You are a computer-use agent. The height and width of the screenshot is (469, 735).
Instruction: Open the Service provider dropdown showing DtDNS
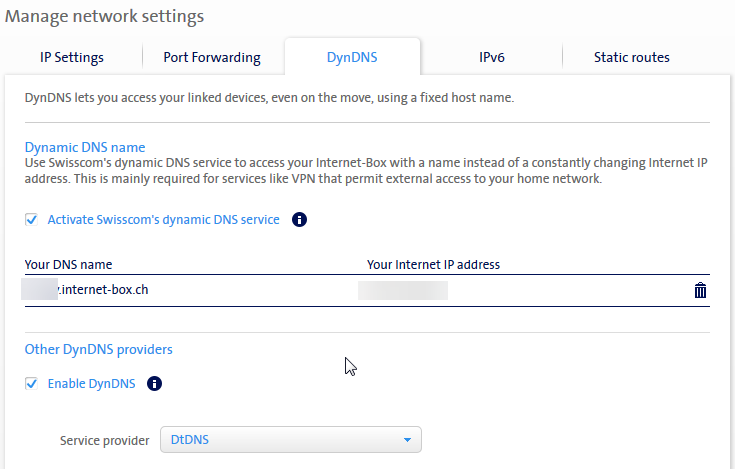point(290,440)
